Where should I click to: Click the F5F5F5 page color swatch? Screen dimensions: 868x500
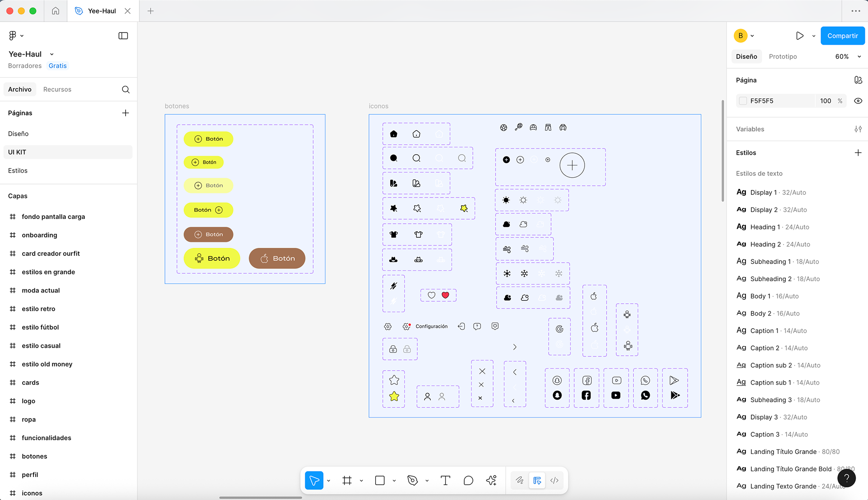click(743, 101)
